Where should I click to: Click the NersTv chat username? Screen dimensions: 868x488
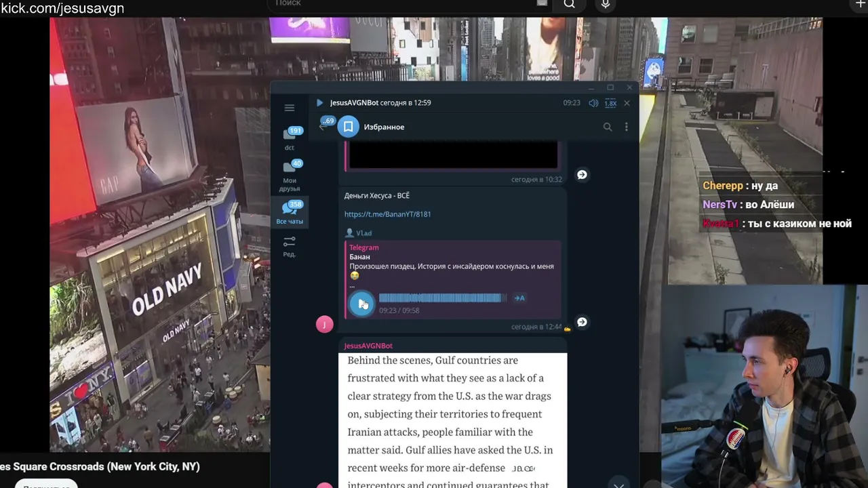pyautogui.click(x=720, y=205)
